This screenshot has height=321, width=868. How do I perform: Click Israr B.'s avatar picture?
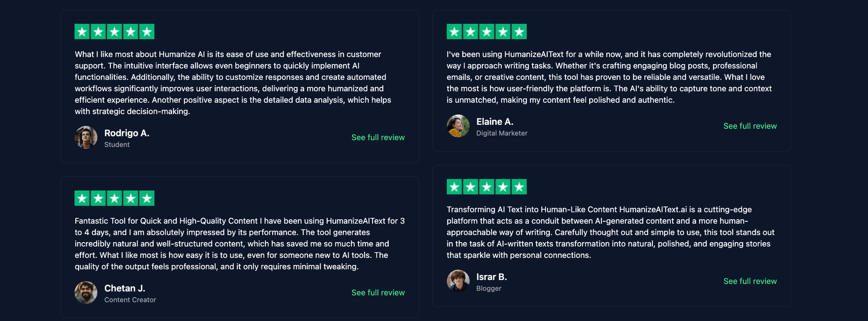[458, 281]
